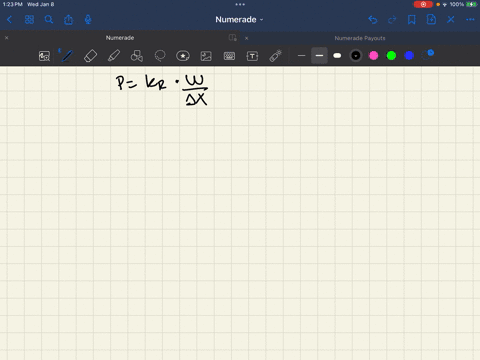Choose the thickest stroke width
This screenshot has width=480, height=360.
337,56
